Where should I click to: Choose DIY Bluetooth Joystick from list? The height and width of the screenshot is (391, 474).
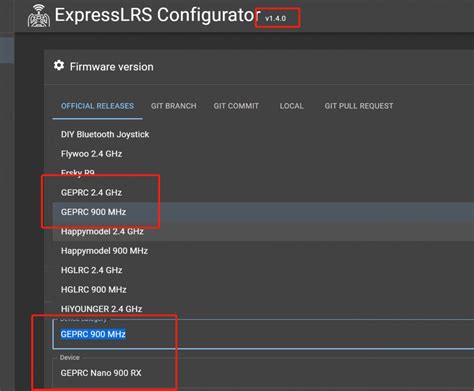(x=263, y=134)
